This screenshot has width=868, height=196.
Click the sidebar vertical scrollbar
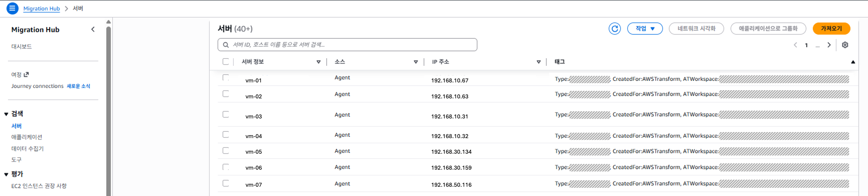108,111
